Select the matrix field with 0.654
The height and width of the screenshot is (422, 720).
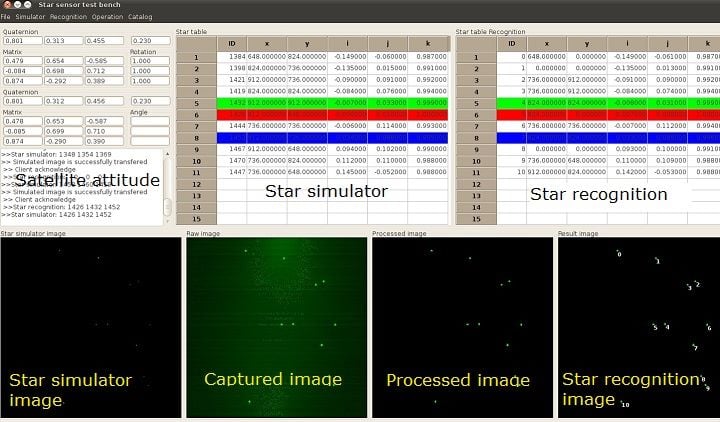click(63, 61)
